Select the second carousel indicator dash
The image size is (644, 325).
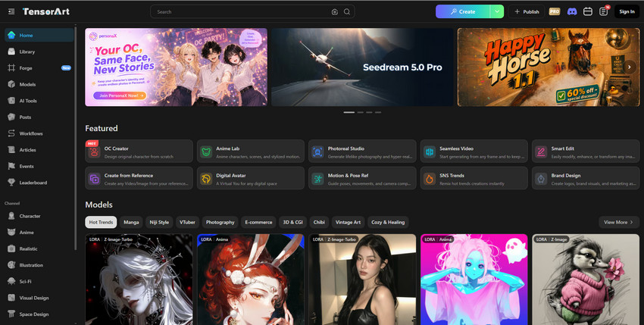pyautogui.click(x=360, y=112)
